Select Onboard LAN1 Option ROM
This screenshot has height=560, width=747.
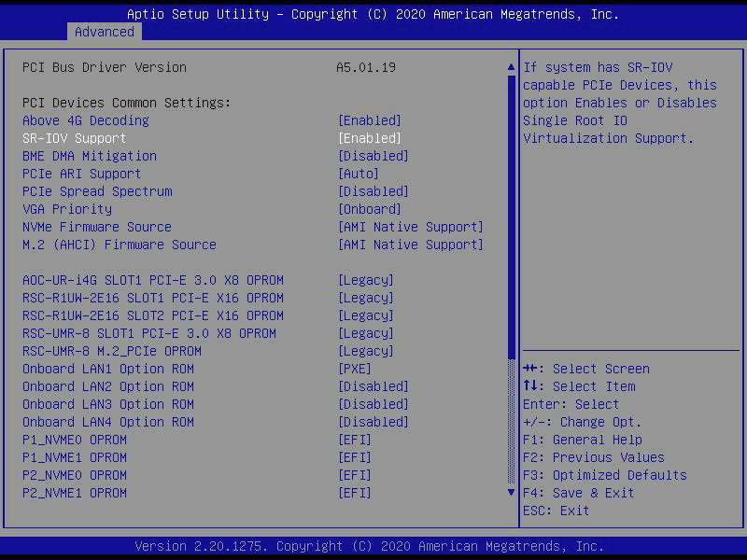coord(108,369)
